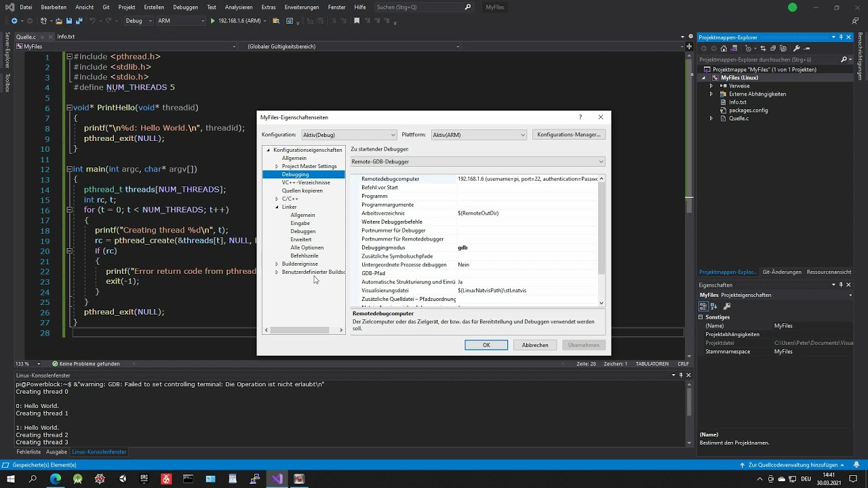Expand Quelle.c node in Projektmappen-Explorer
868x488 pixels.
tap(711, 119)
